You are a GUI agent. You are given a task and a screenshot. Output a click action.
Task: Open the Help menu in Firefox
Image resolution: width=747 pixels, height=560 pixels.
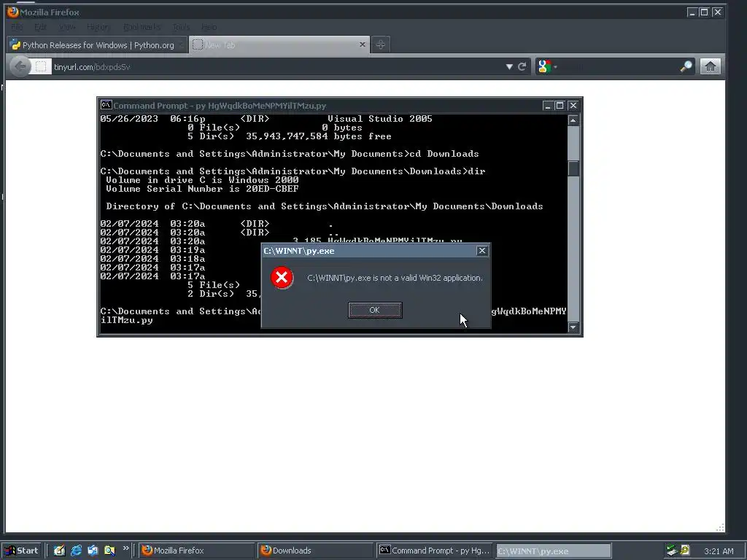pyautogui.click(x=209, y=27)
